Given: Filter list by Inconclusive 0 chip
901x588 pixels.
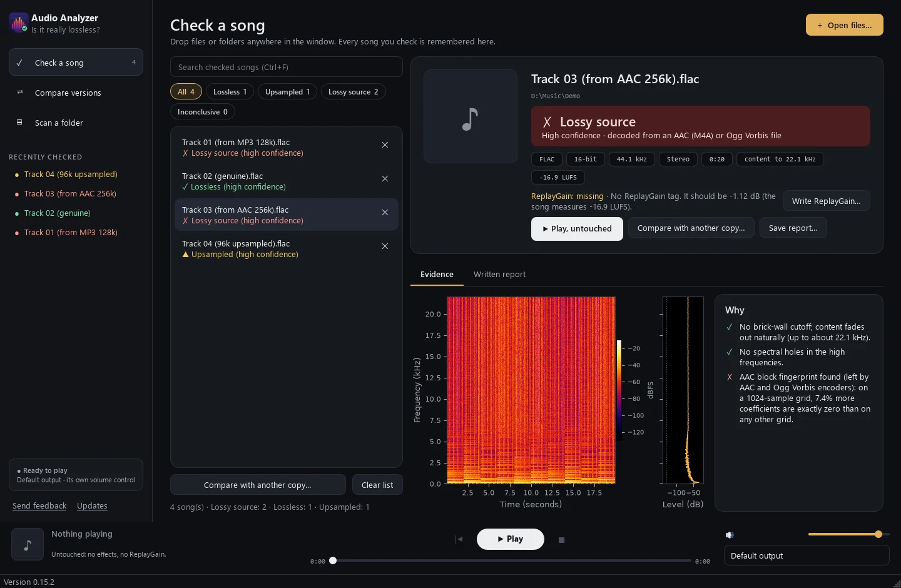Looking at the screenshot, I should (x=202, y=111).
